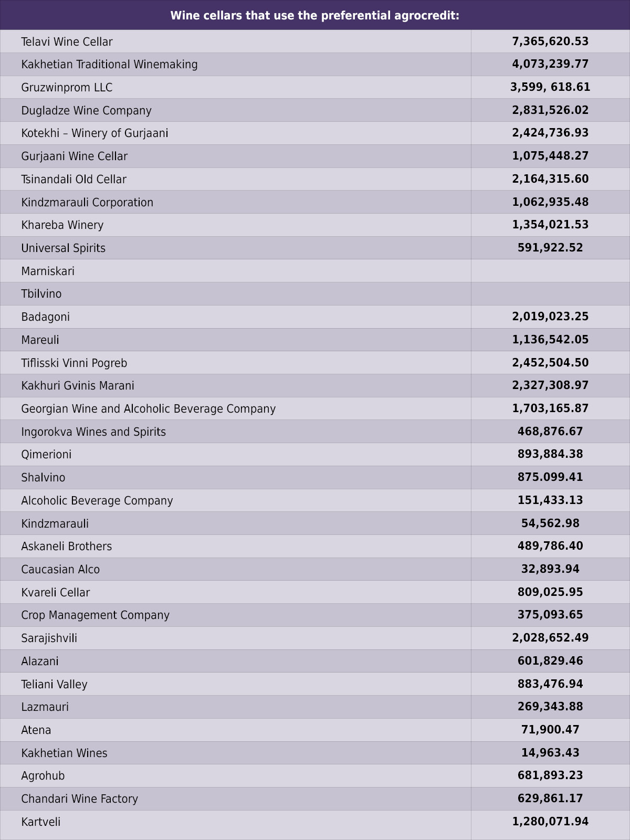Viewport: 630px width, 840px height.
Task: Click the Askaneli Brothers row name
Action: (66, 547)
